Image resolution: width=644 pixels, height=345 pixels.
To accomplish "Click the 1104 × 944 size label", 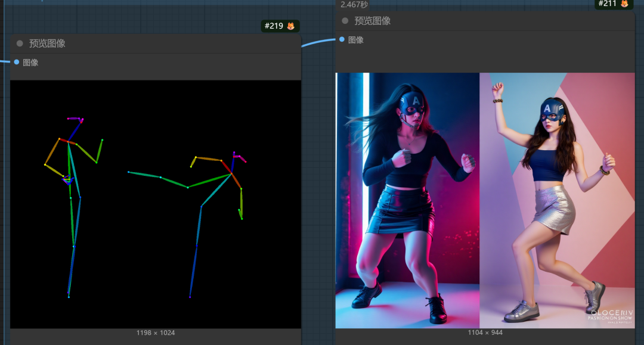I will tap(485, 332).
